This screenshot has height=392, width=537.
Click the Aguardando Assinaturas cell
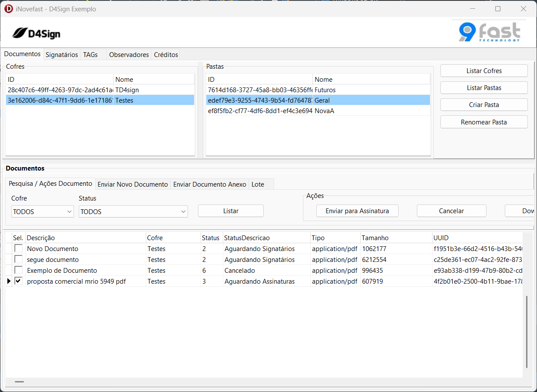coord(266,281)
